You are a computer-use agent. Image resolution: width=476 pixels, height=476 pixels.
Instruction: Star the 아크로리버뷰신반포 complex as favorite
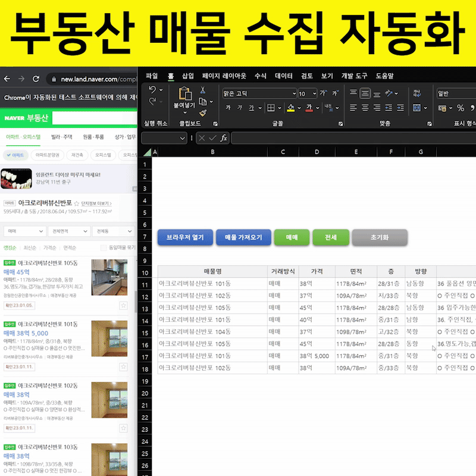coord(76,203)
